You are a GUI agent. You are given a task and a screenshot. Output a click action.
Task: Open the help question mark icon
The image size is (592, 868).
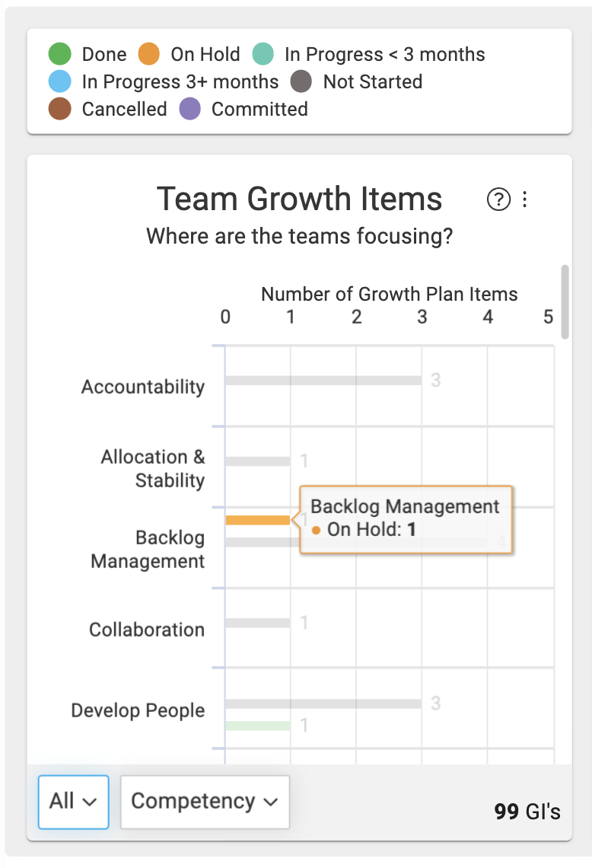point(498,199)
